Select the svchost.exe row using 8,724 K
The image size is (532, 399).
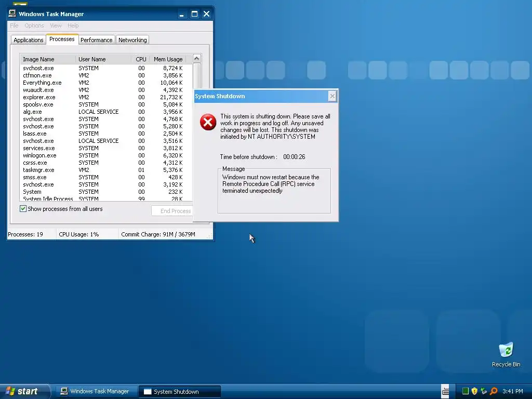(106, 68)
